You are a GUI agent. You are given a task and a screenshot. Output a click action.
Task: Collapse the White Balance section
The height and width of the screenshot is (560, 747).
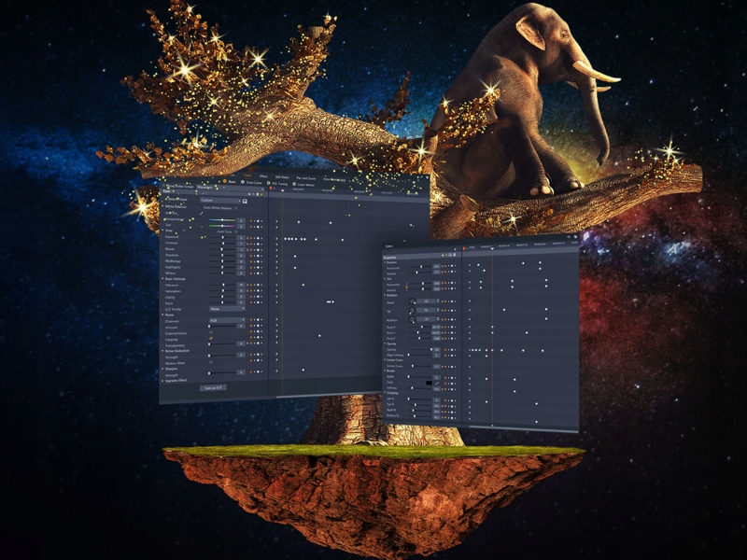pyautogui.click(x=162, y=206)
